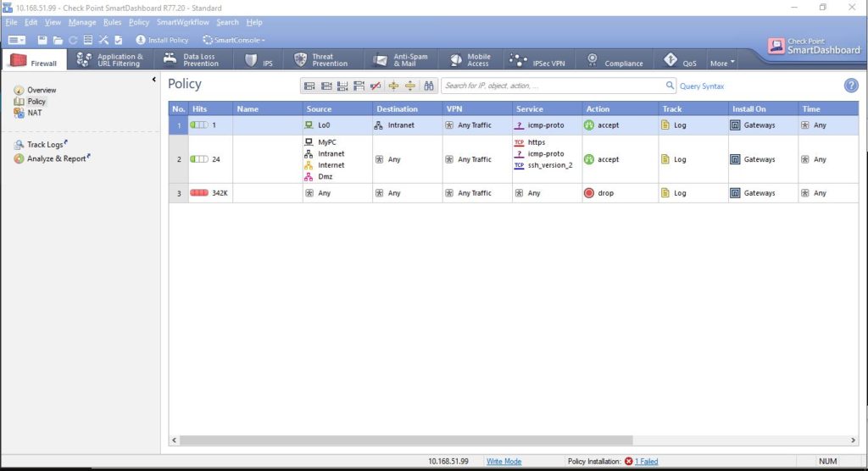Click the magnifier search icon in search box
868x471 pixels.
(x=670, y=86)
